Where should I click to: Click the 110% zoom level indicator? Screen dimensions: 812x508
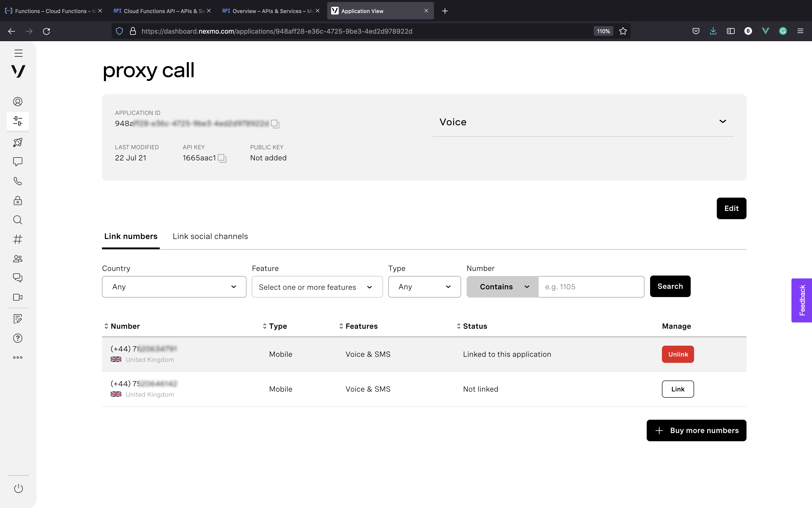603,31
